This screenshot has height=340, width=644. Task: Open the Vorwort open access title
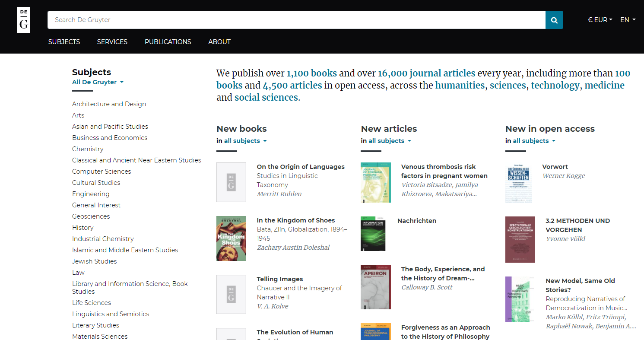[555, 167]
